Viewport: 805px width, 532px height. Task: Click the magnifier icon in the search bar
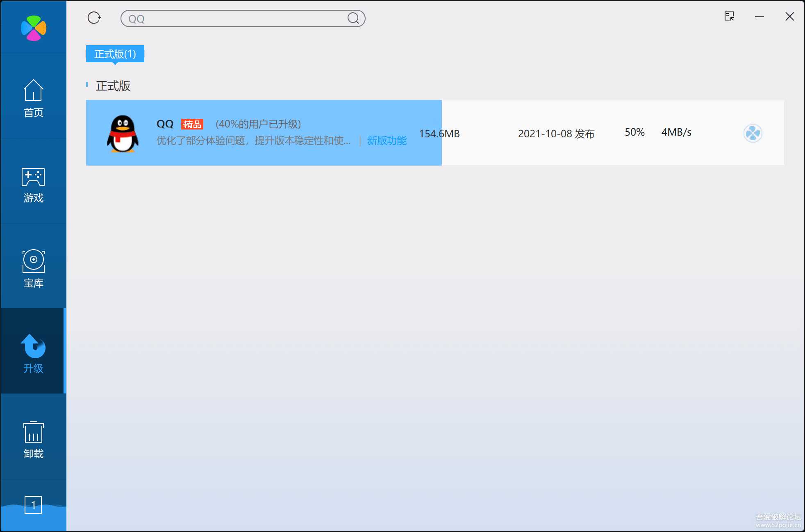(x=353, y=18)
